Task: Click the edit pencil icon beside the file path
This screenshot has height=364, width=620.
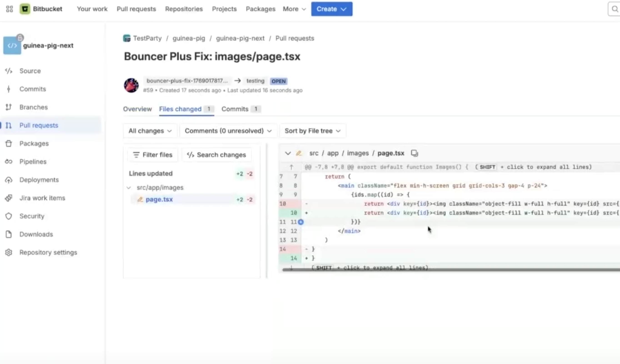Action: [299, 153]
